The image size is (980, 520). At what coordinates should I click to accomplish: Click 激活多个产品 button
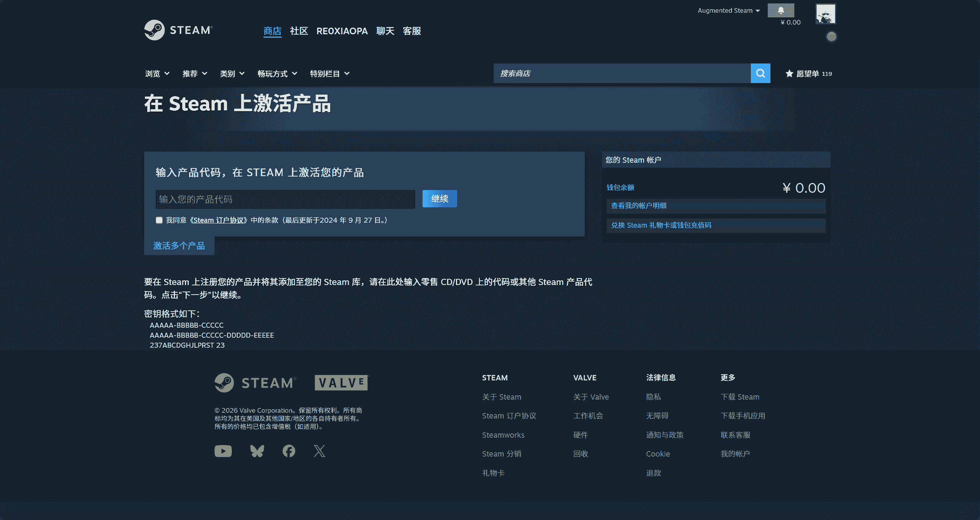179,245
